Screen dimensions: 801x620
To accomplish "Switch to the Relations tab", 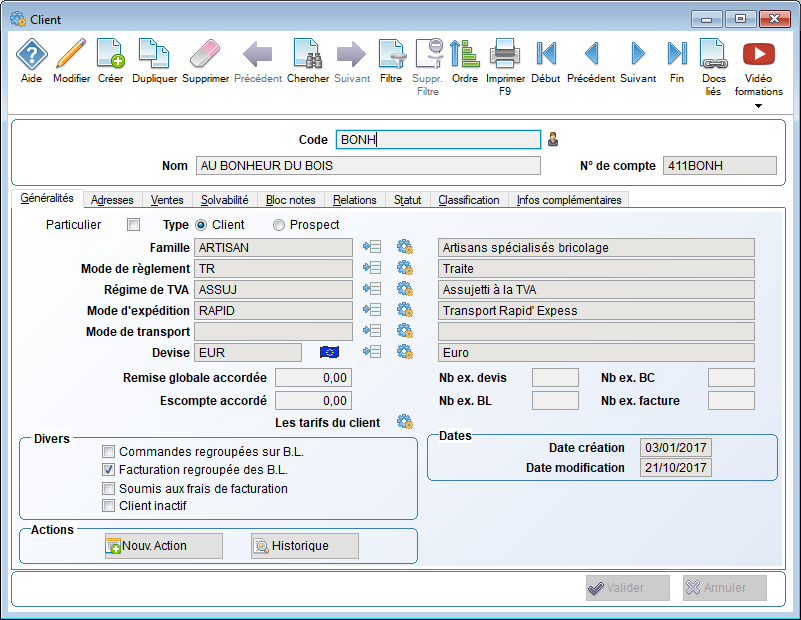I will click(355, 200).
